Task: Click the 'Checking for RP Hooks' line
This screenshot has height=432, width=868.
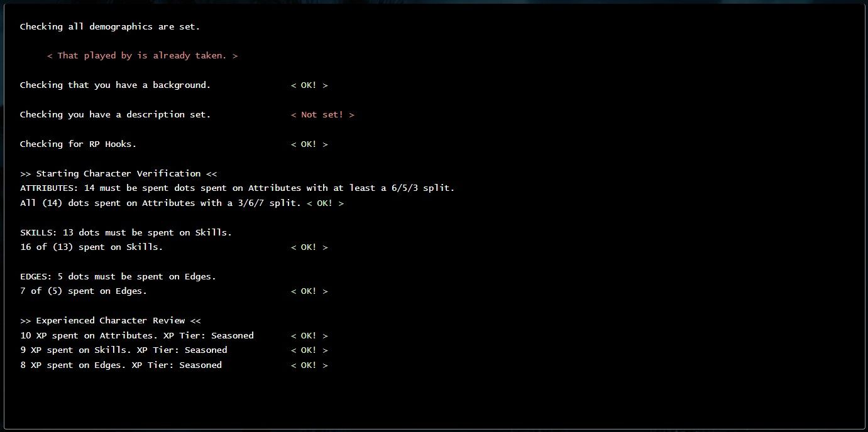Action: point(78,144)
